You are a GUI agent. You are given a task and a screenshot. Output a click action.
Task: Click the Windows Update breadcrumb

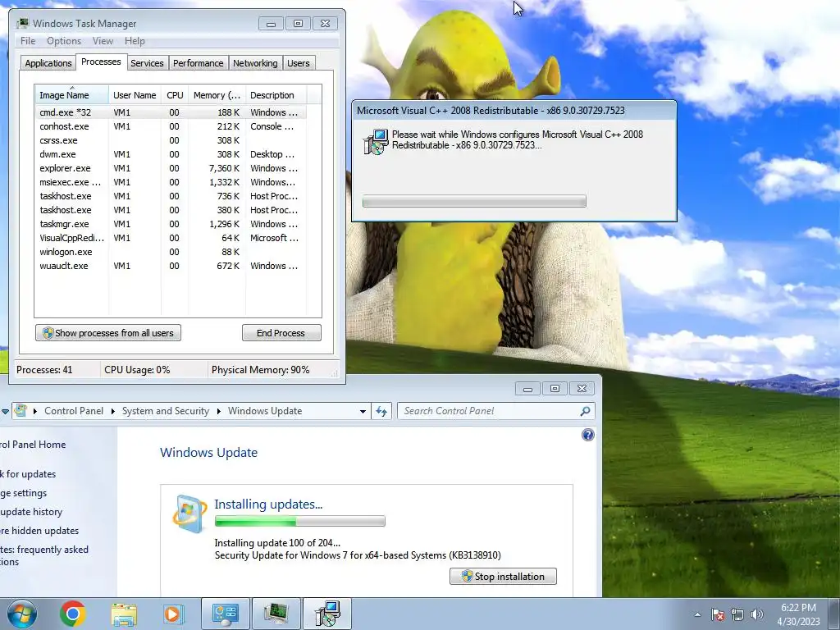pos(265,411)
